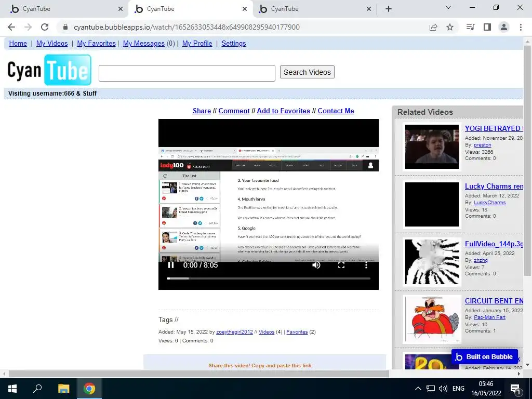
Task: Click the CyanTube logo
Action: [x=49, y=70]
